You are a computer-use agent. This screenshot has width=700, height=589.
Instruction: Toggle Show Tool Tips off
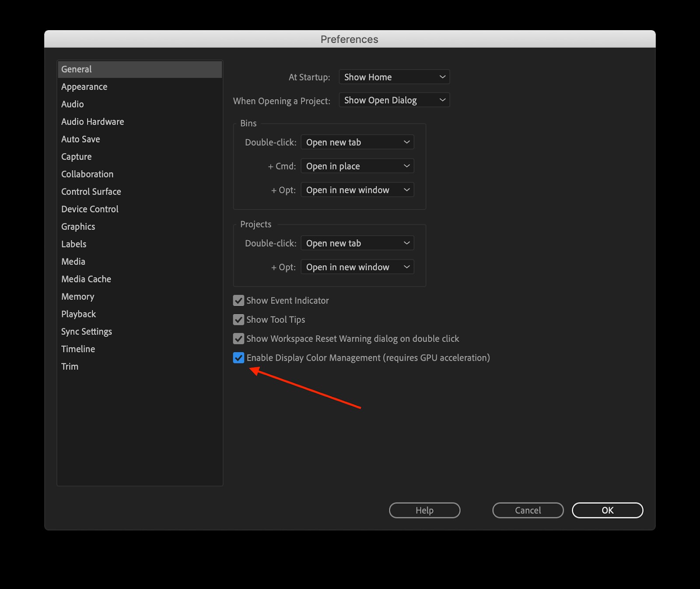pos(238,320)
